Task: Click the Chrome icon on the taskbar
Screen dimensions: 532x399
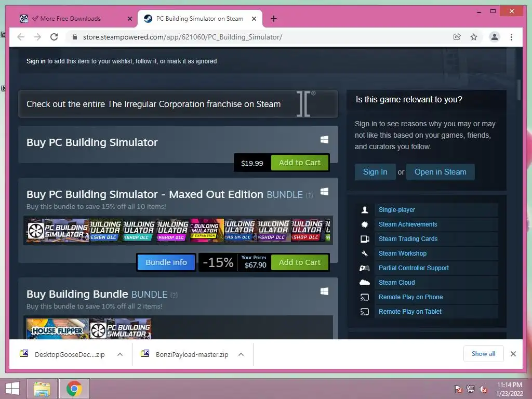Action: point(74,389)
